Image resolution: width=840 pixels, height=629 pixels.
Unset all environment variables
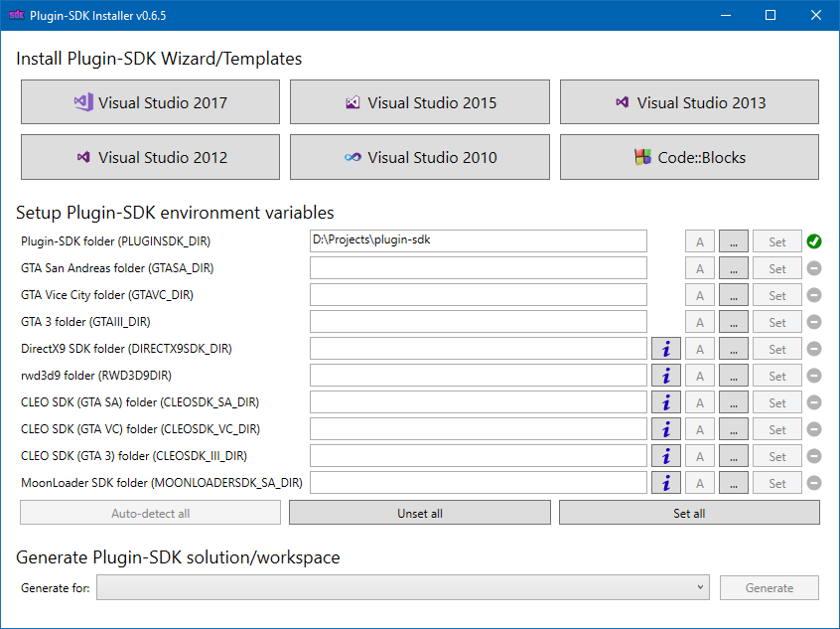point(419,513)
